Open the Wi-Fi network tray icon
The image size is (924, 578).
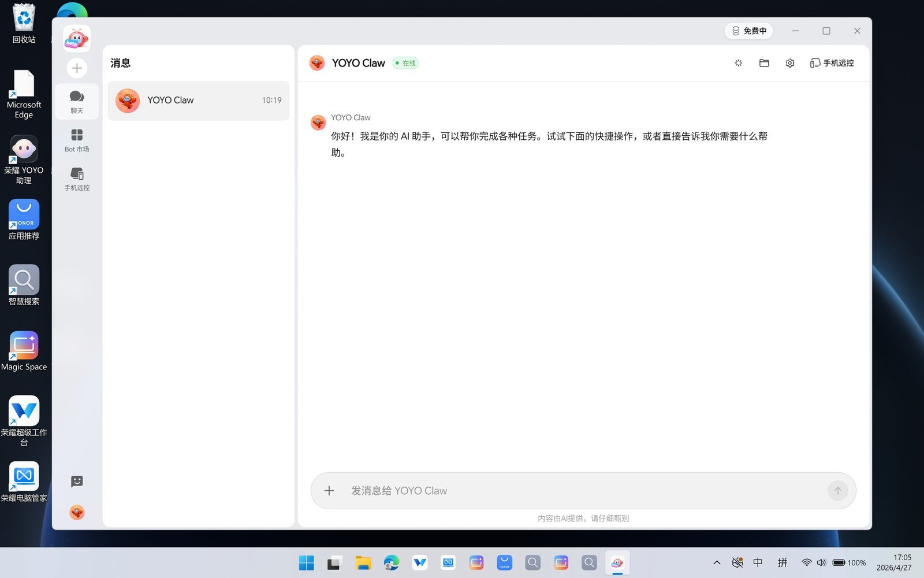click(807, 562)
